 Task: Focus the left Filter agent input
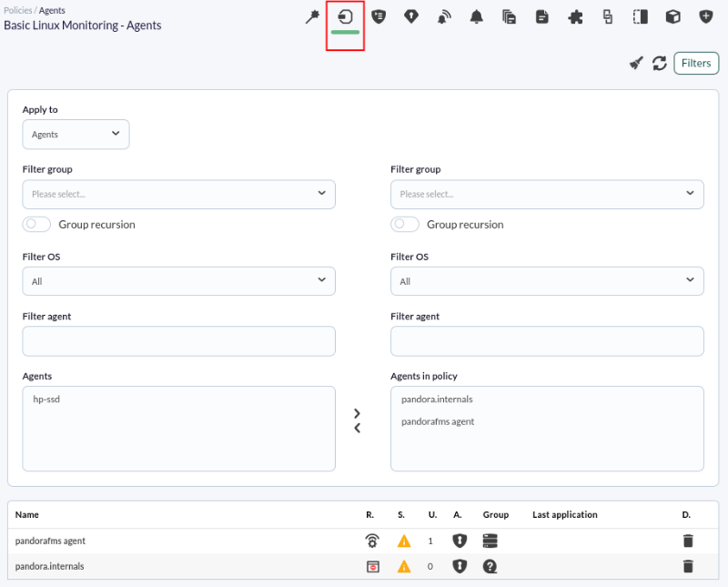tap(178, 341)
